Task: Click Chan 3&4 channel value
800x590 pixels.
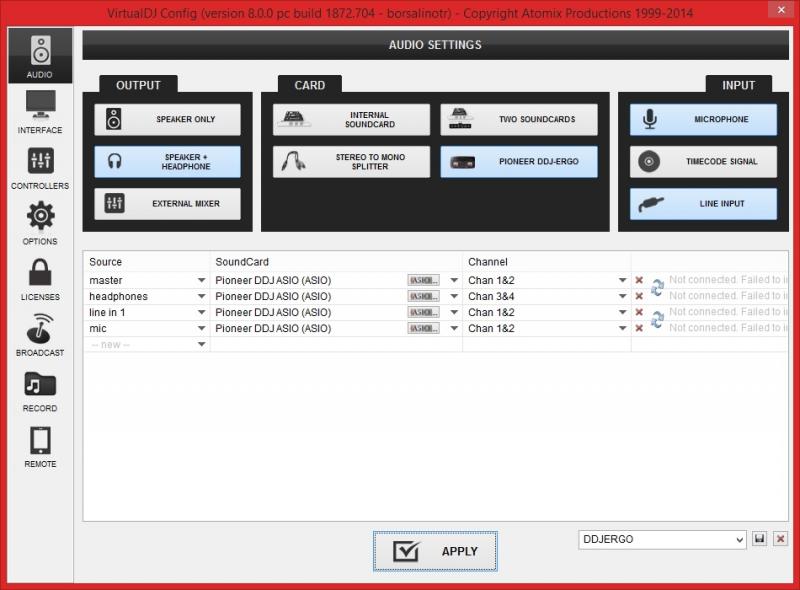Action: [491, 297]
